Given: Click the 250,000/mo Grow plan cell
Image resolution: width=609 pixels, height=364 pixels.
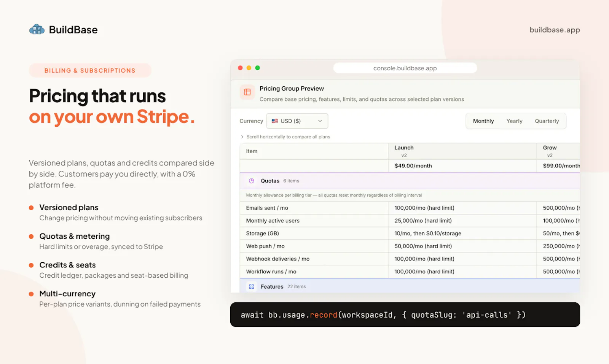Looking at the screenshot, I should pyautogui.click(x=558, y=246).
